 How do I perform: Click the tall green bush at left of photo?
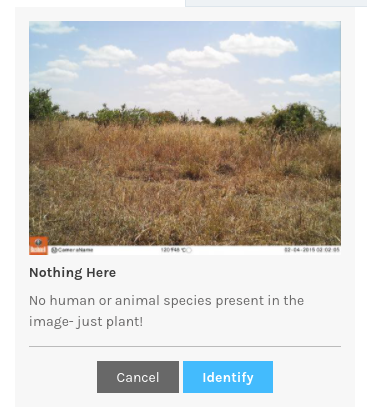click(41, 104)
